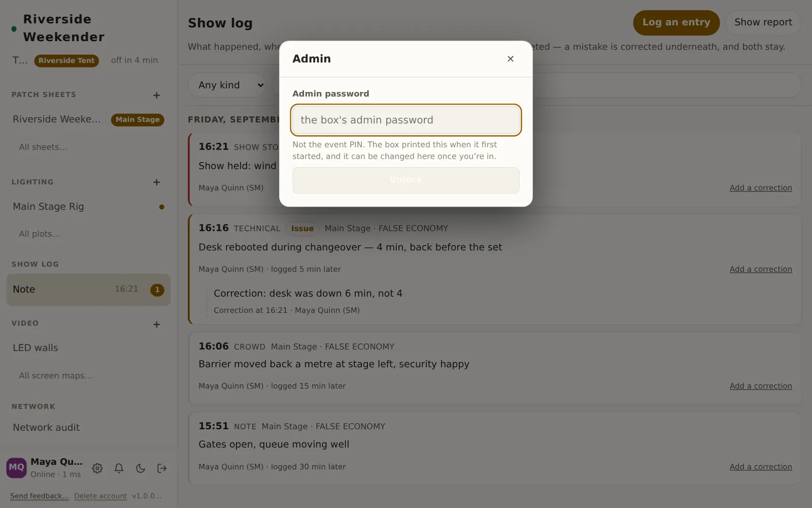The height and width of the screenshot is (508, 812).
Task: Add a correction to 15:51 note entry
Action: [761, 467]
